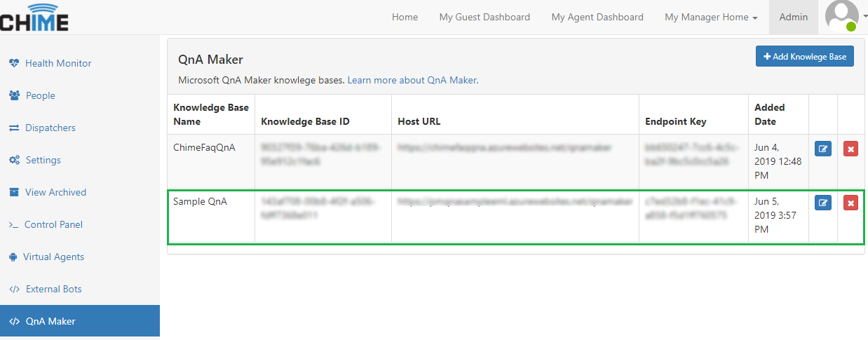Click the Knowledge Base Name column header
This screenshot has width=868, height=340.
coord(211,114)
